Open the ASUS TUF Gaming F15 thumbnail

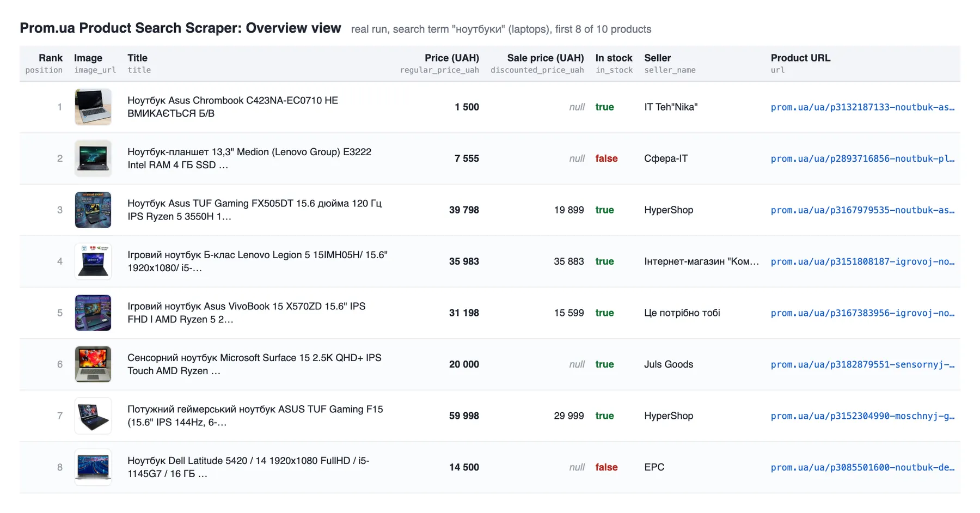click(x=93, y=416)
